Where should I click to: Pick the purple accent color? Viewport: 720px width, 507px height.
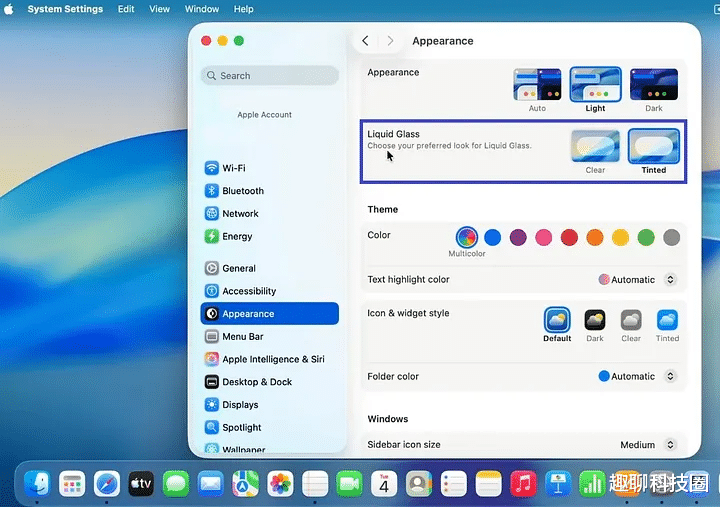pyautogui.click(x=518, y=237)
